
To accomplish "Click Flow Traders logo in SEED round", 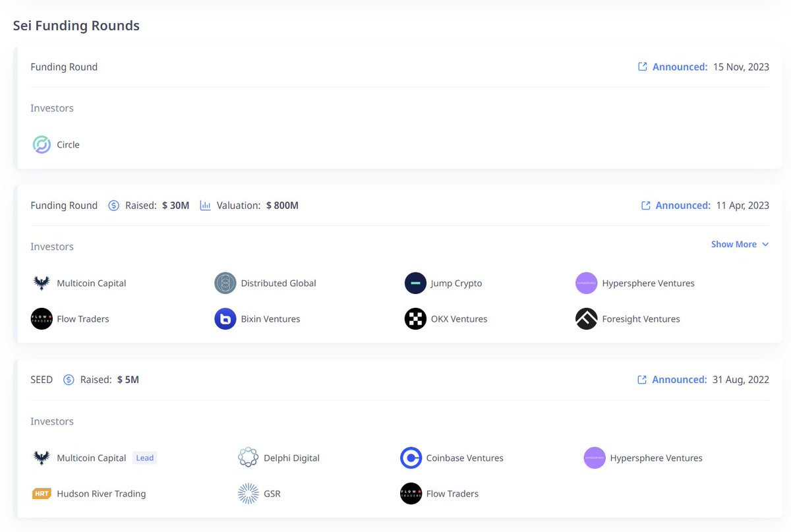I will pyautogui.click(x=411, y=494).
